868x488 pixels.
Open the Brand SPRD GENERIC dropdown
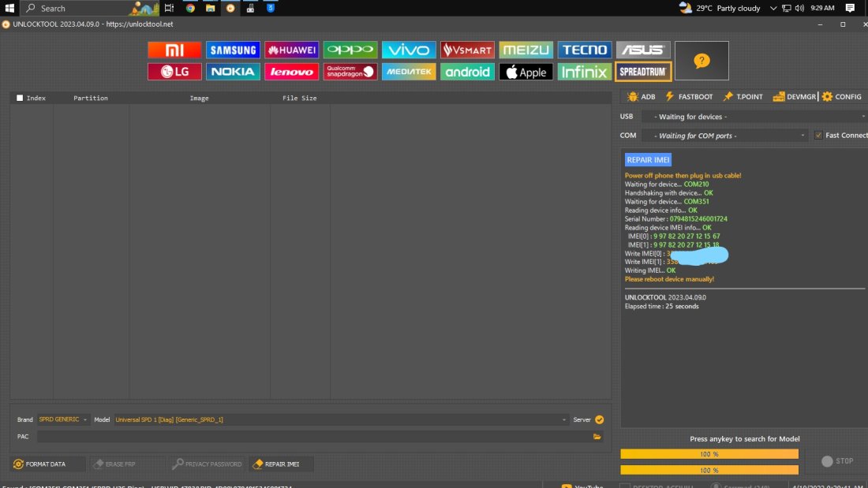click(x=62, y=419)
